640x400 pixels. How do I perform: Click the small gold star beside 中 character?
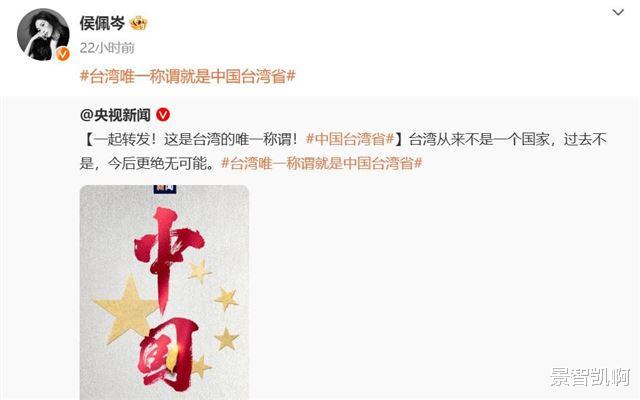[x=200, y=271]
